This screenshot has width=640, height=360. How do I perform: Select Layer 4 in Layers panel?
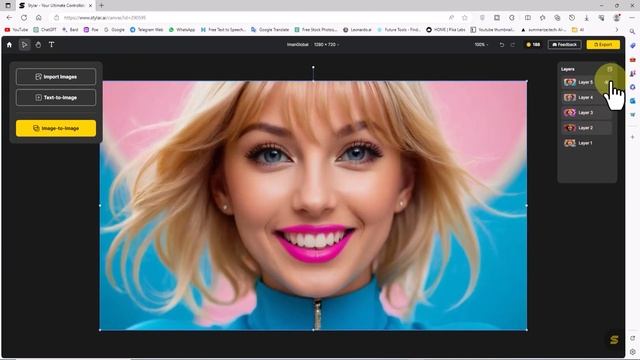coord(587,98)
